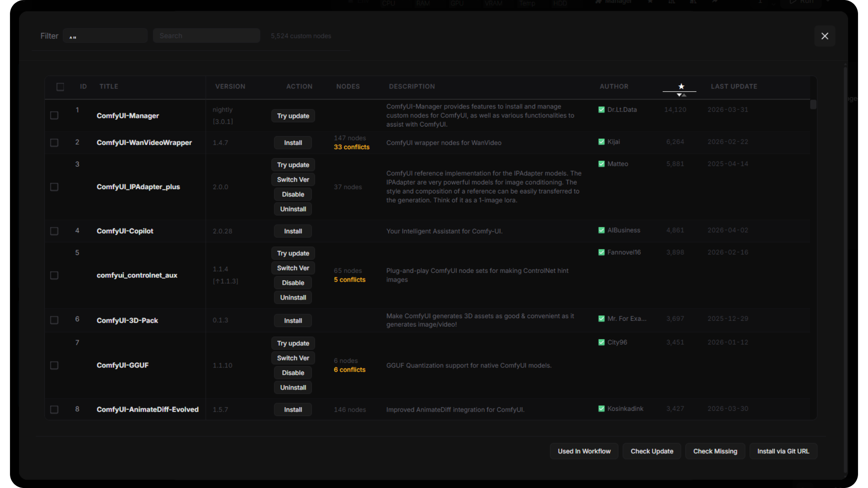Switch version of comfyui_controlnet_aux
This screenshot has height=488, width=868.
(x=293, y=268)
